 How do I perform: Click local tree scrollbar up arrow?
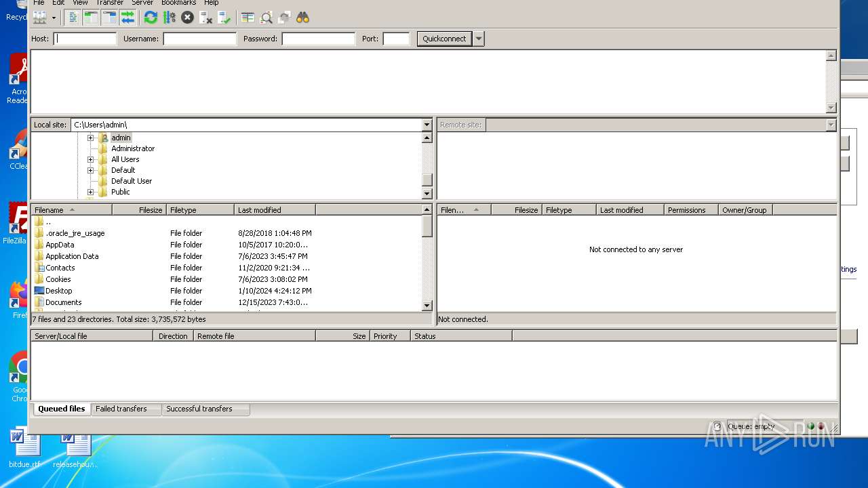(x=427, y=138)
